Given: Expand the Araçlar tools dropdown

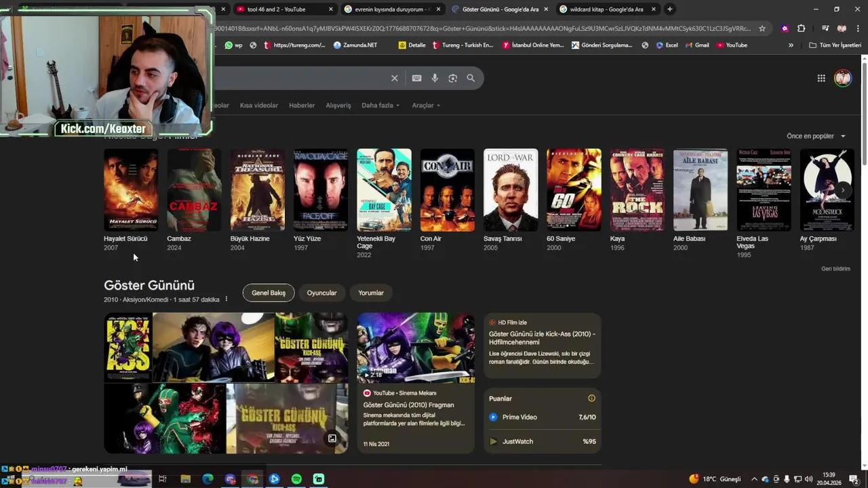Looking at the screenshot, I should tap(426, 105).
